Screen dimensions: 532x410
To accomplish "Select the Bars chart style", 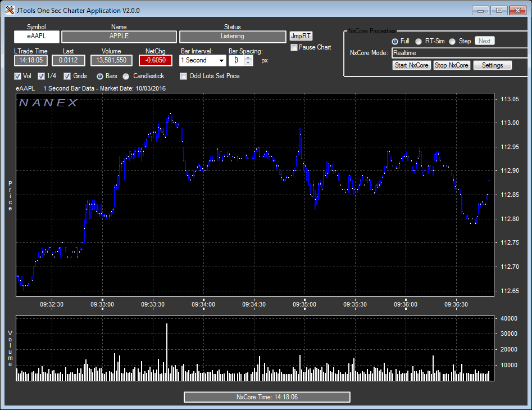I will 100,76.
